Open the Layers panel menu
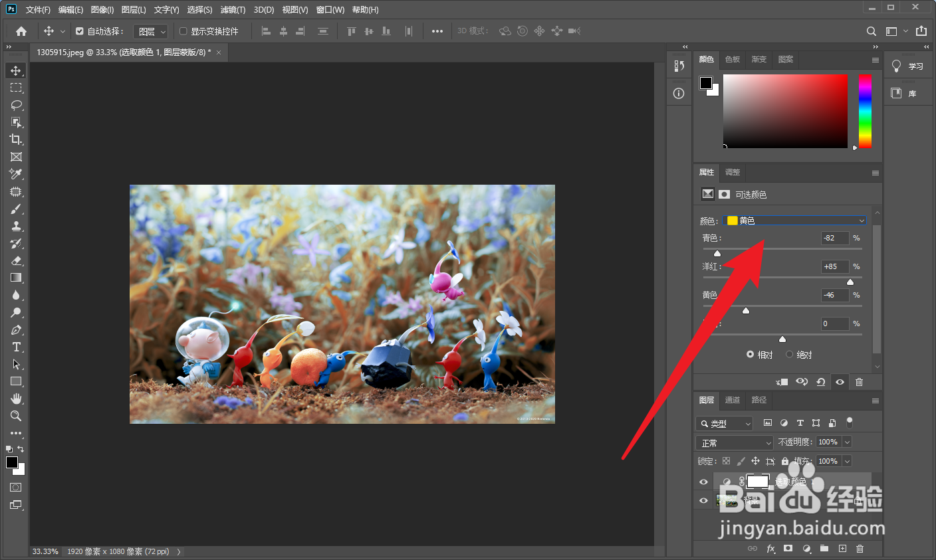The image size is (936, 560). (875, 401)
